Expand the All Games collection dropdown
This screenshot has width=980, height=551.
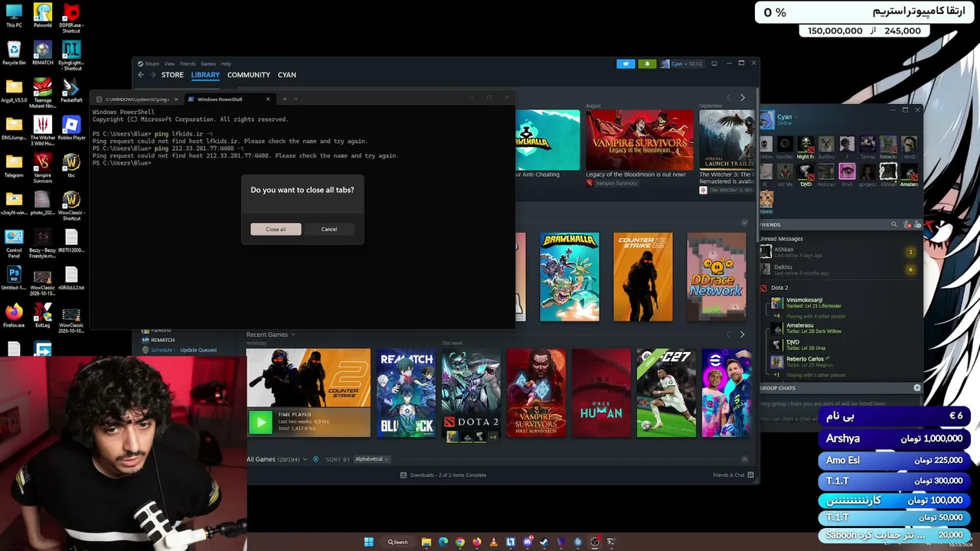point(305,459)
